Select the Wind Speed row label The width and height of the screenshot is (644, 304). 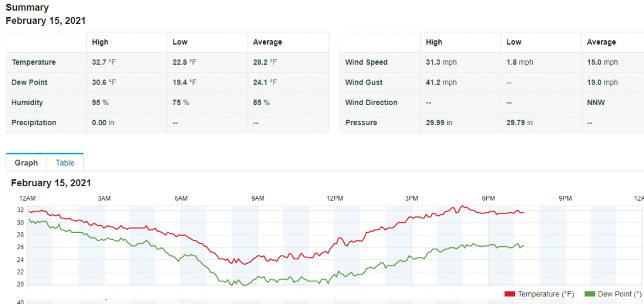367,62
